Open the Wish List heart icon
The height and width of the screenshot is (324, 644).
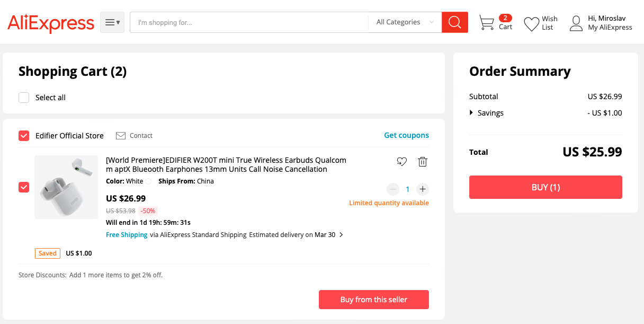point(531,24)
